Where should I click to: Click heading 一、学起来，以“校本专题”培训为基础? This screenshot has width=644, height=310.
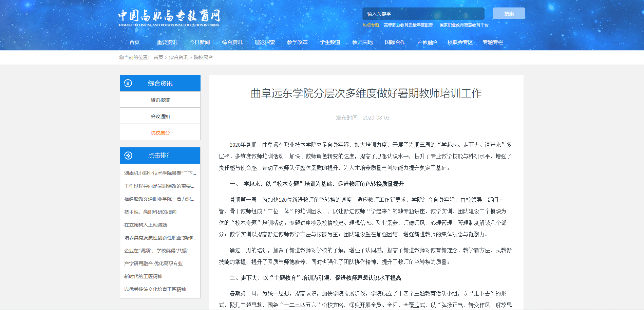tap(317, 184)
